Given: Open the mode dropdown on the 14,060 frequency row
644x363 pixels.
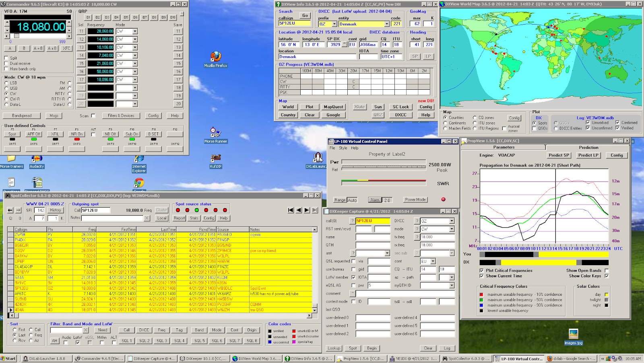Looking at the screenshot, I should [x=134, y=39].
